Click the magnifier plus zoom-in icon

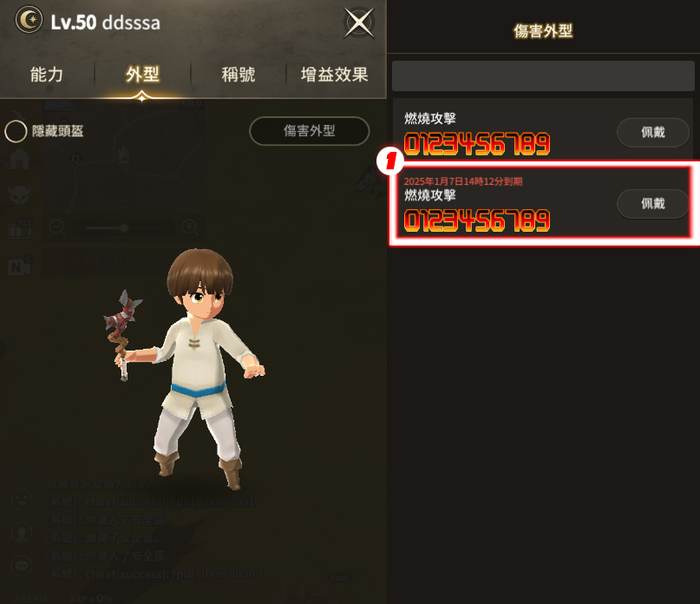pyautogui.click(x=190, y=228)
